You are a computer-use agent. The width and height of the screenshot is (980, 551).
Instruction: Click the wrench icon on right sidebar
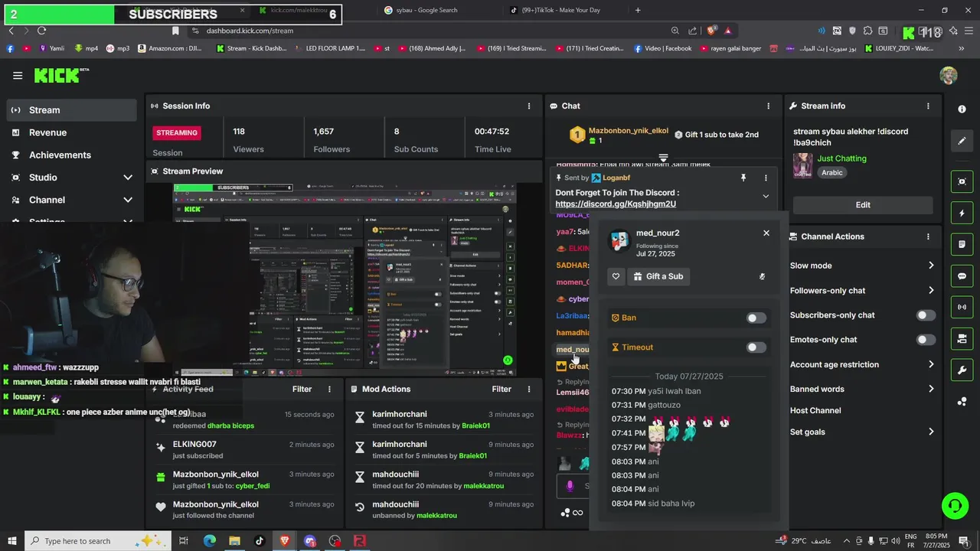tap(962, 370)
